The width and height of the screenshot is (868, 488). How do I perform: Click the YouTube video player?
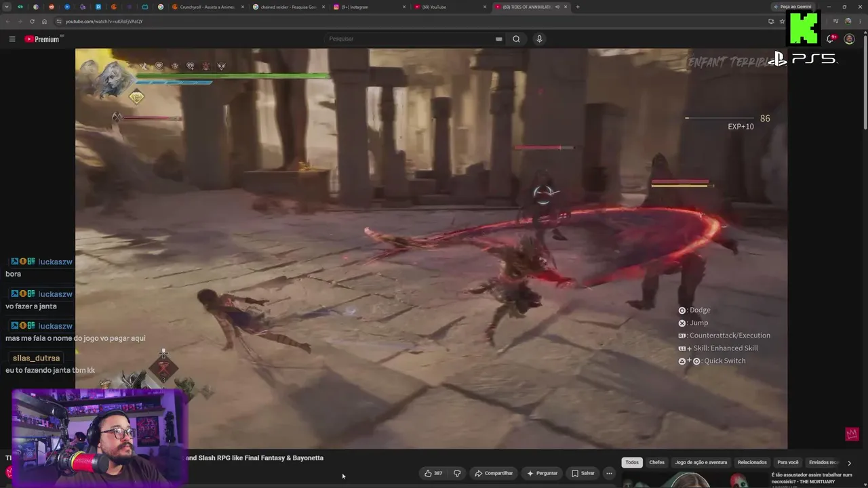pos(431,248)
